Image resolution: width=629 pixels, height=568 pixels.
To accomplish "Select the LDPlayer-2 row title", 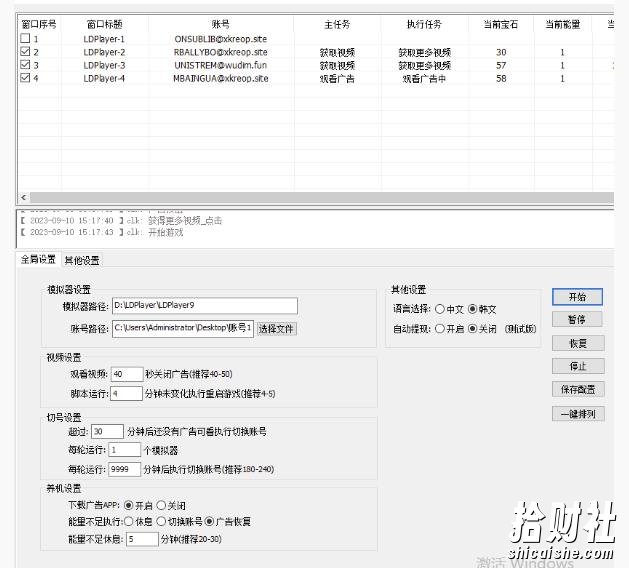I will click(x=104, y=52).
